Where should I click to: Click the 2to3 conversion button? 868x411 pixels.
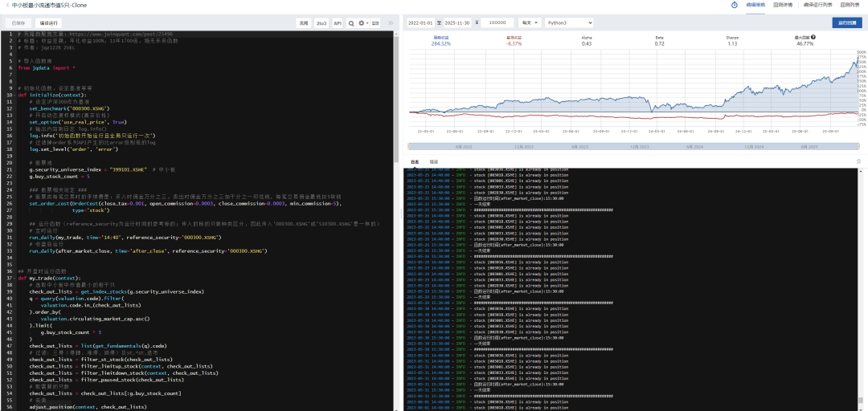pos(321,23)
